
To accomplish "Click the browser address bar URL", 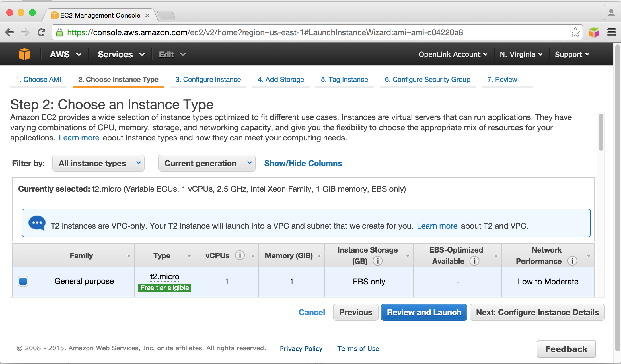I will coord(265,32).
